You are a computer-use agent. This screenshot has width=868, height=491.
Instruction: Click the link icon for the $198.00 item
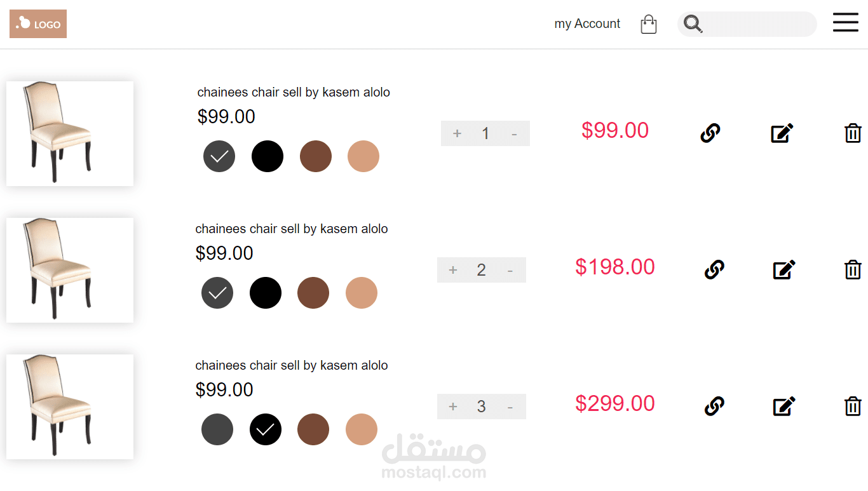[714, 269]
